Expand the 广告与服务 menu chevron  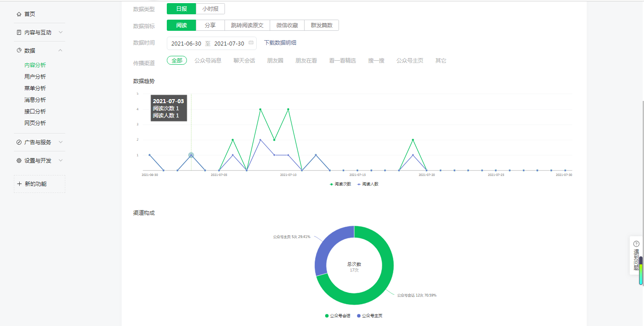pos(61,142)
